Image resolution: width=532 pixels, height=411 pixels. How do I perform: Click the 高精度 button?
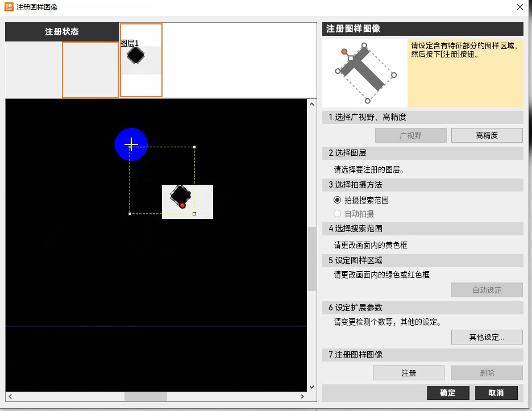pos(487,135)
